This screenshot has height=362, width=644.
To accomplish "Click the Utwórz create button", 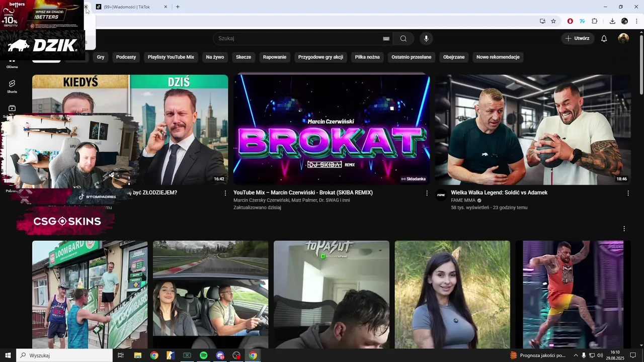I will coord(578,38).
